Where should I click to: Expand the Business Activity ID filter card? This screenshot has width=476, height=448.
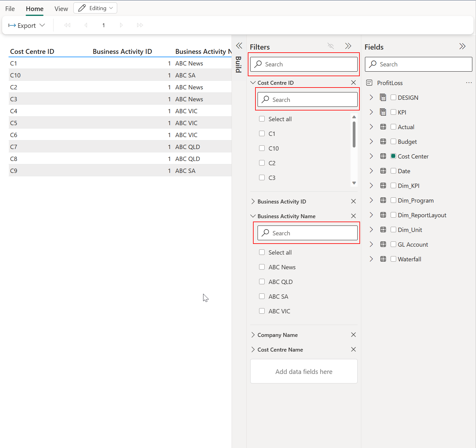[253, 201]
